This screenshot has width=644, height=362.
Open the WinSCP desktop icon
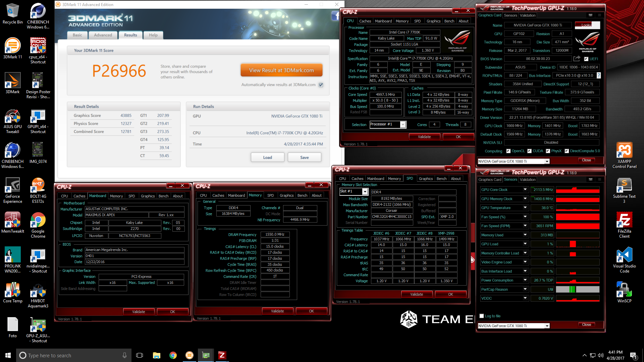(624, 293)
